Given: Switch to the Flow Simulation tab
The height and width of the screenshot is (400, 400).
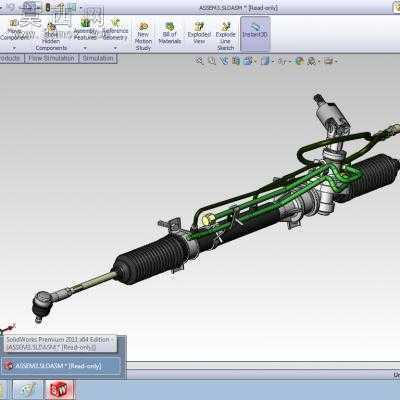Looking at the screenshot, I should click(x=51, y=58).
